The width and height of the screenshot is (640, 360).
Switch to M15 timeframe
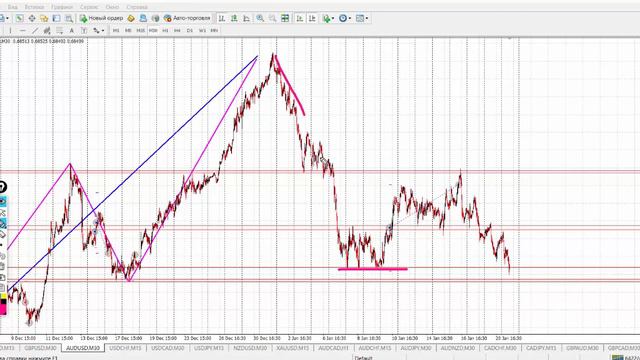pyautogui.click(x=141, y=30)
